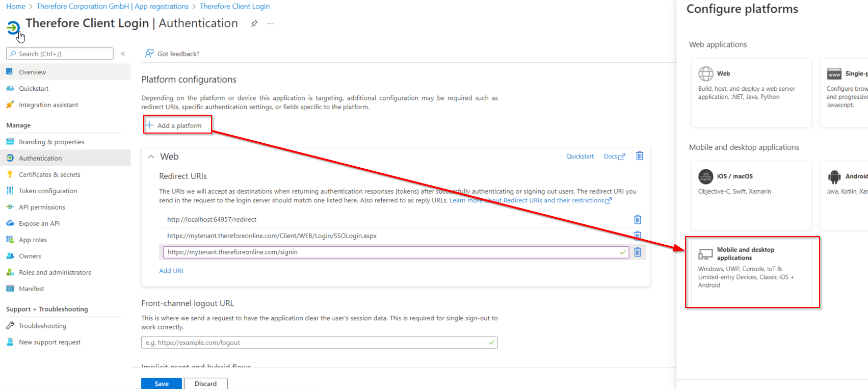Delete the signin redirect URI
Screen dimensions: 868x389
click(x=637, y=252)
